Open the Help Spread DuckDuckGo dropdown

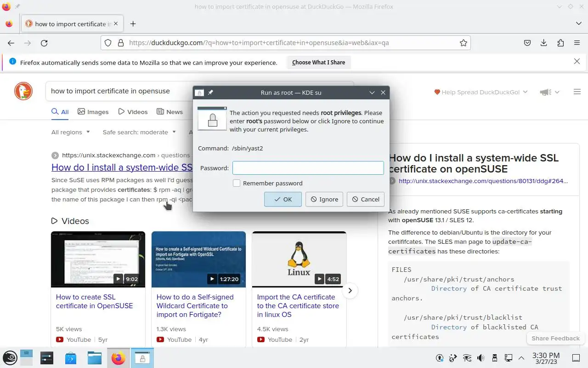(x=481, y=92)
